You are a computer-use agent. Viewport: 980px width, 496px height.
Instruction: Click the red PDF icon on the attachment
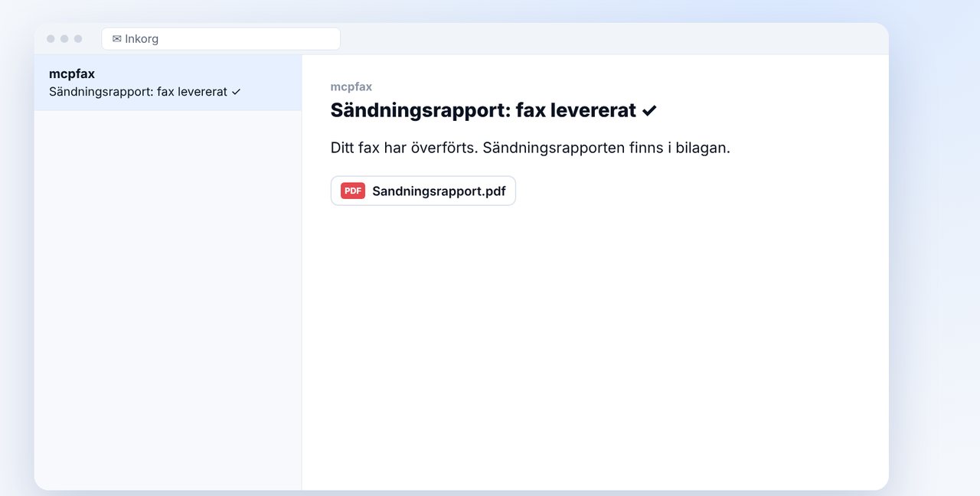(x=353, y=191)
